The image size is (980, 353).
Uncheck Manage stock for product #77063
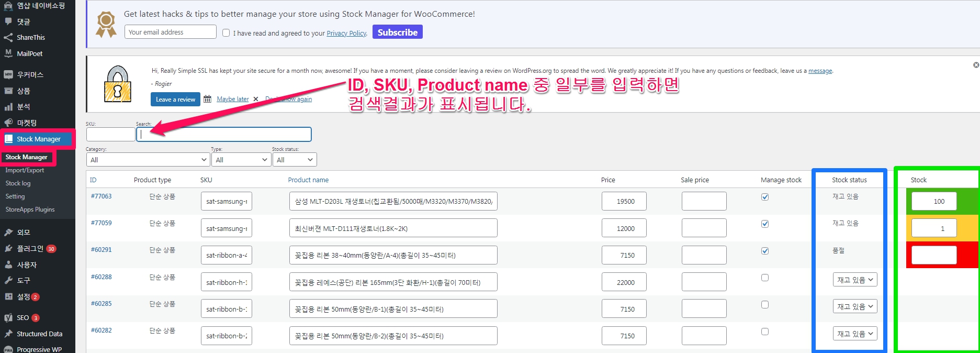point(765,197)
